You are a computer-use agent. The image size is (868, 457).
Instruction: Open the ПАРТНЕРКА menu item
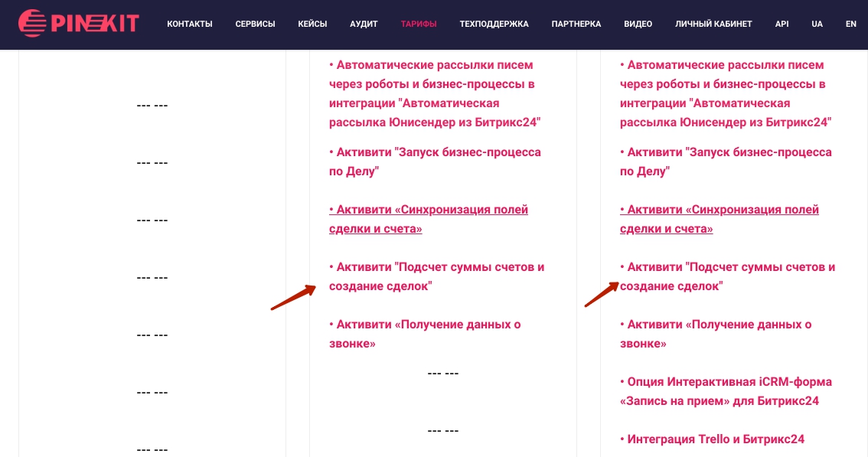point(576,24)
